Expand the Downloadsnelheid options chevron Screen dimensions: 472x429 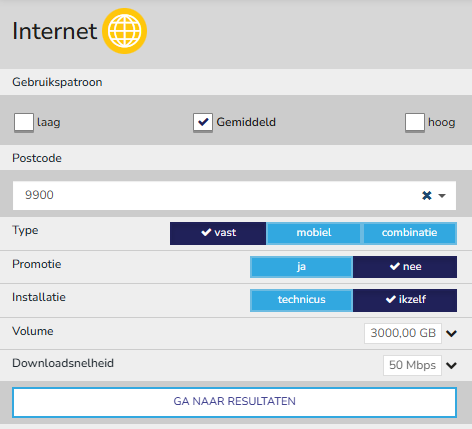pos(451,365)
